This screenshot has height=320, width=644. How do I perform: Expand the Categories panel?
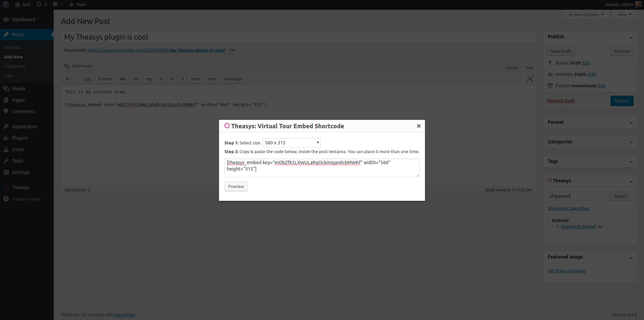[631, 142]
